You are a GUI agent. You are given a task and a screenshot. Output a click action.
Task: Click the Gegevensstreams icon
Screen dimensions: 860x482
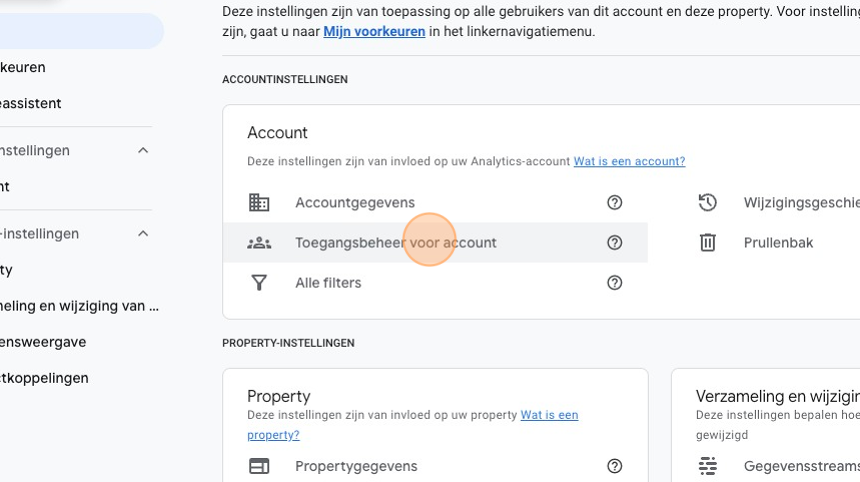(x=708, y=466)
